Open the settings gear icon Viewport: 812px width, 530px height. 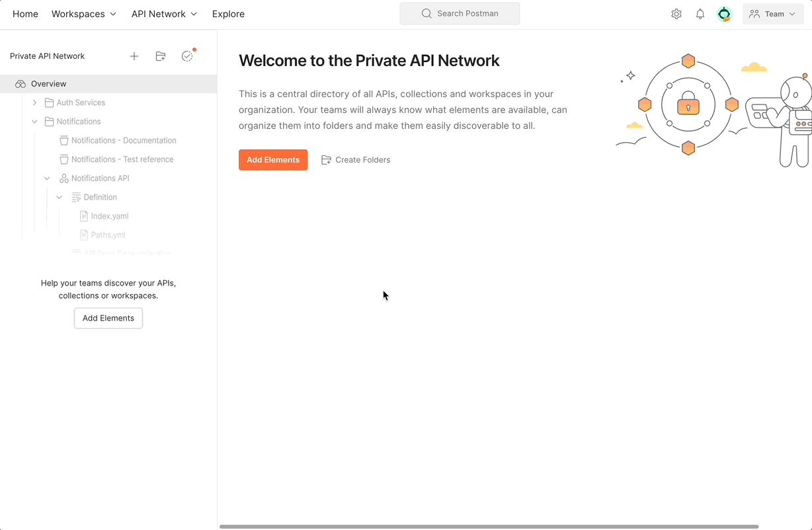tap(676, 13)
